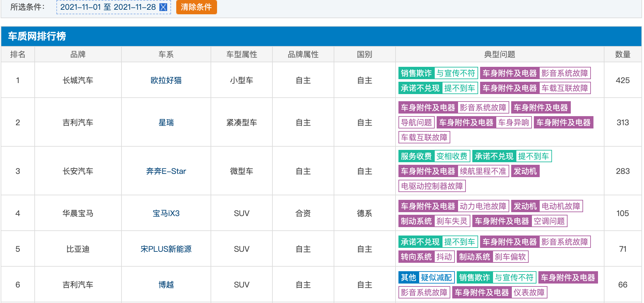Screen dimensions: 644x303
Task: Open the 博越 car series link
Action: tap(166, 285)
